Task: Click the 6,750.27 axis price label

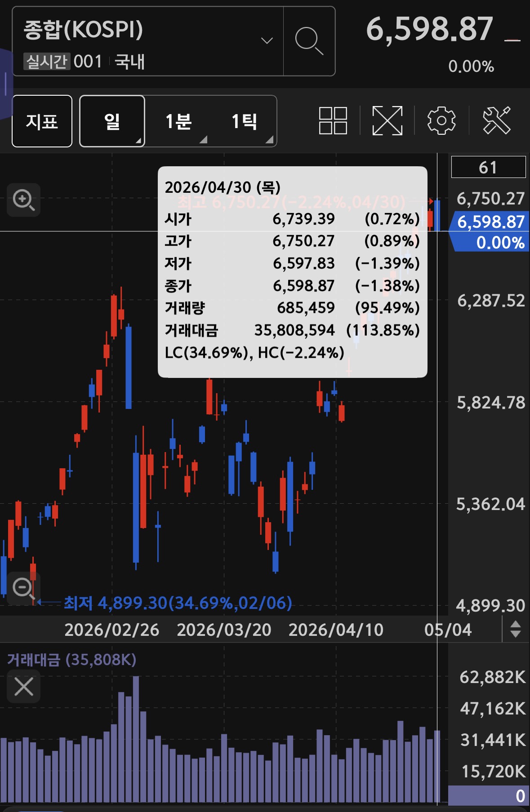Action: click(491, 199)
